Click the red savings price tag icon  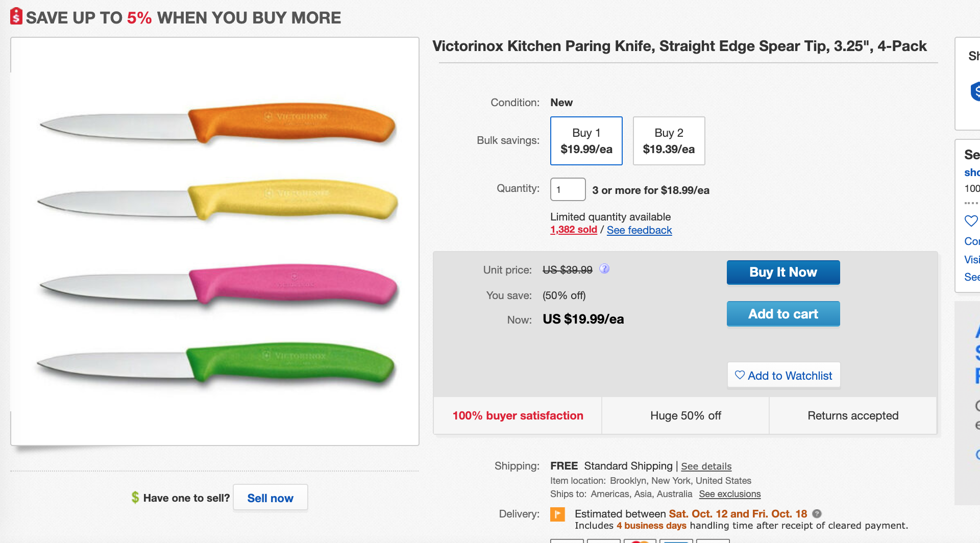(16, 16)
